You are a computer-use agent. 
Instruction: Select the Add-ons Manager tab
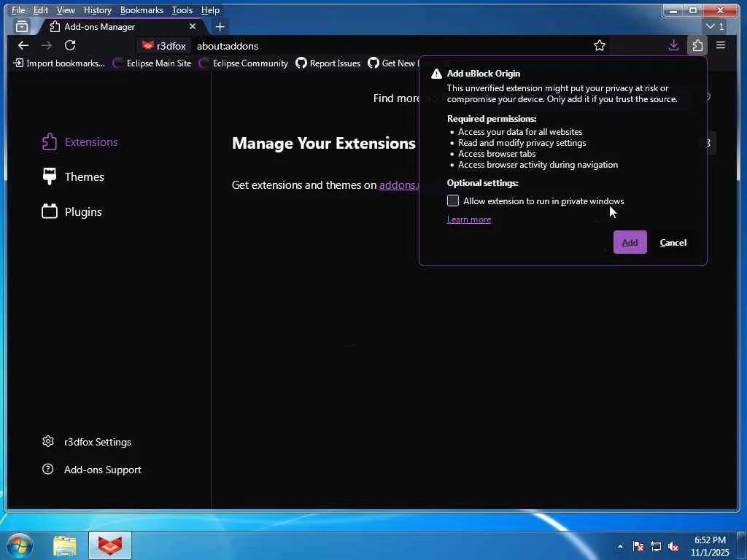point(123,27)
